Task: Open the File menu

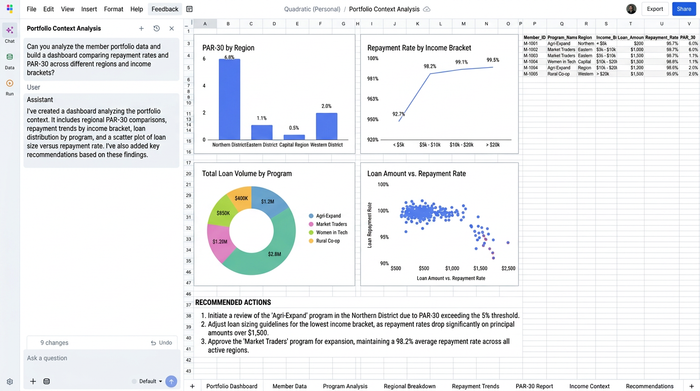Action: tap(31, 9)
